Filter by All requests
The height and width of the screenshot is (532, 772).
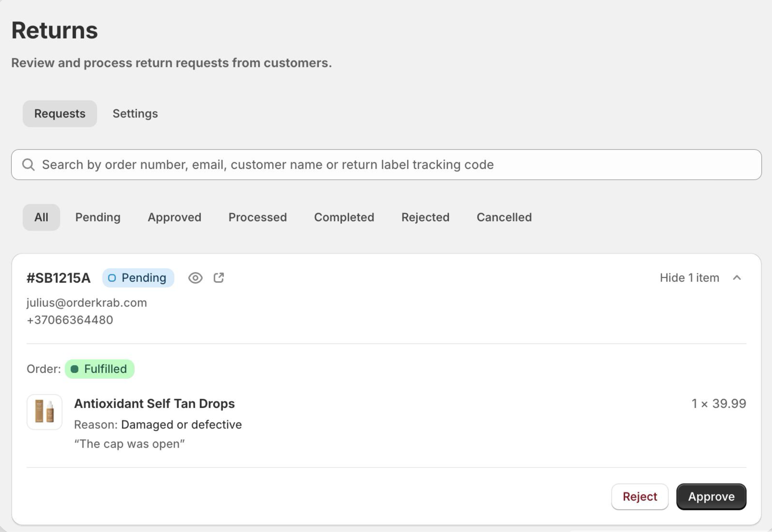pyautogui.click(x=41, y=217)
